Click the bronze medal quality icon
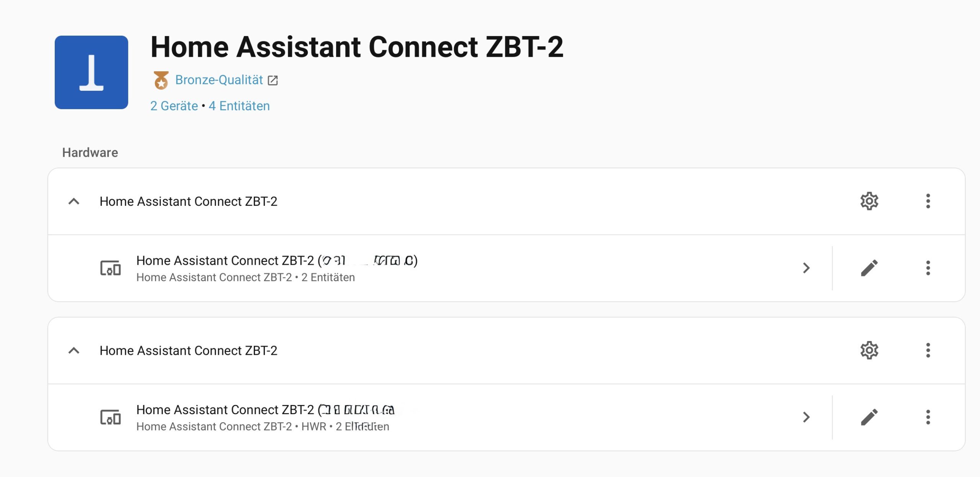Image resolution: width=980 pixels, height=477 pixels. coord(161,80)
